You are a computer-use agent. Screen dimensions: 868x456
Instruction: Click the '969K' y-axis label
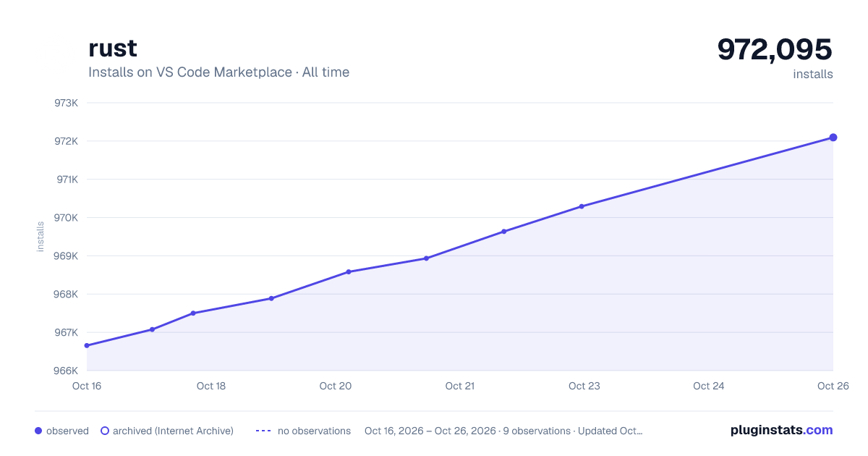pyautogui.click(x=66, y=256)
